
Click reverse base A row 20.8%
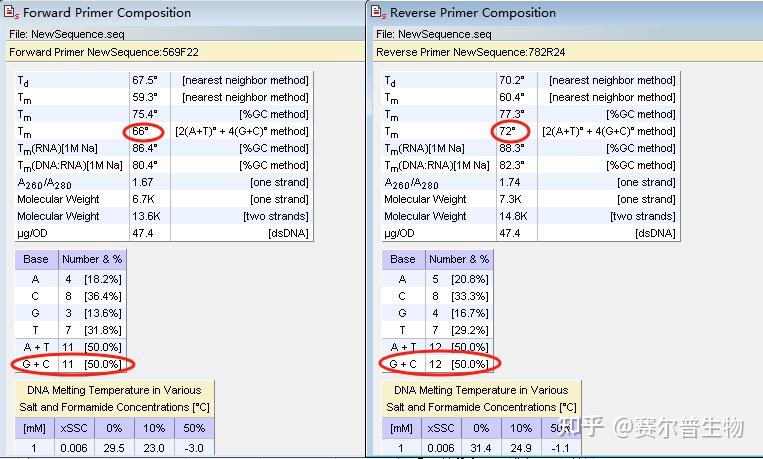pos(437,279)
